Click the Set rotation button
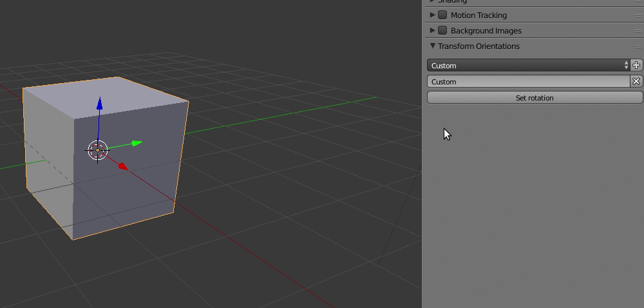This screenshot has height=308, width=644. point(535,98)
